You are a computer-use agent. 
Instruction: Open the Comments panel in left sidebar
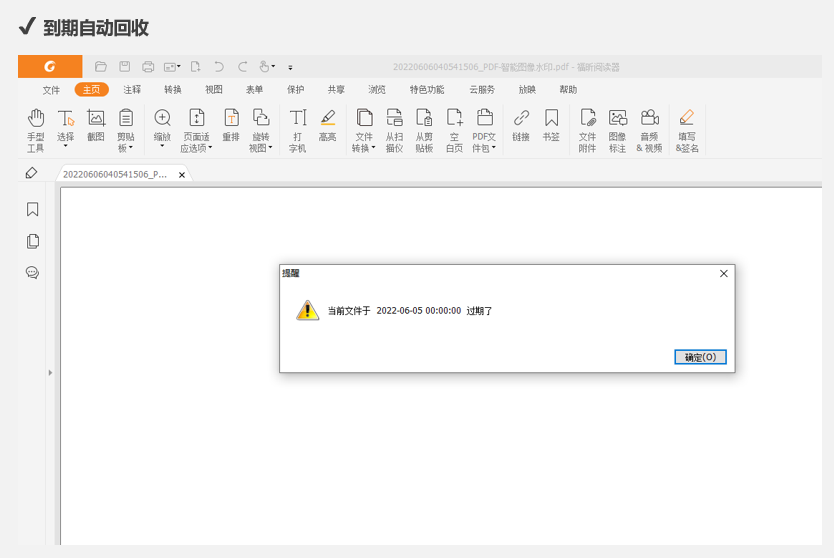tap(33, 273)
